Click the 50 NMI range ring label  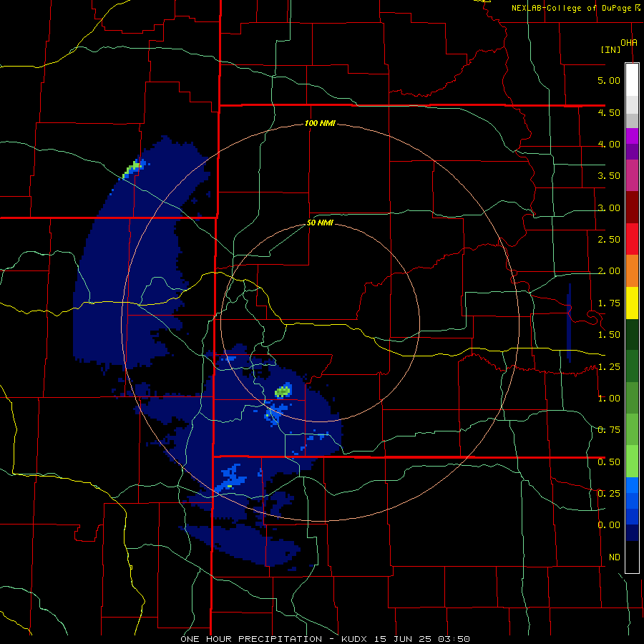point(320,223)
